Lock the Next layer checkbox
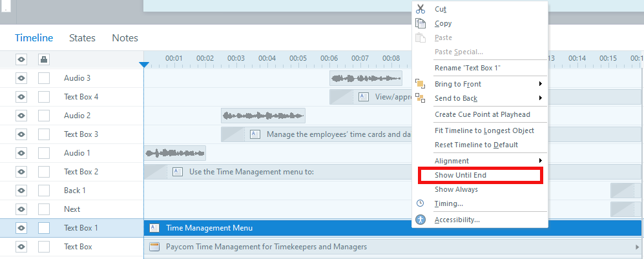Viewport: 644px width, 259px height. coord(44,209)
